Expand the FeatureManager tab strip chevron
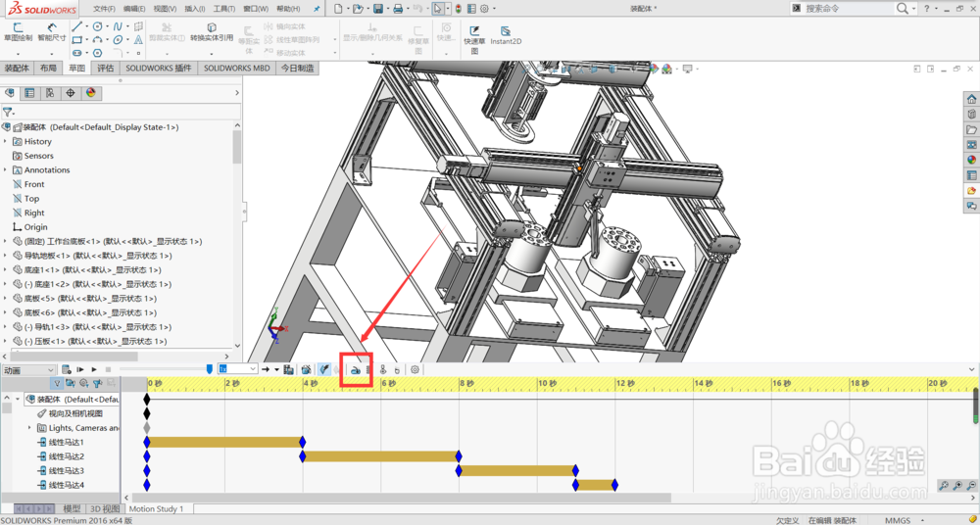 point(237,93)
